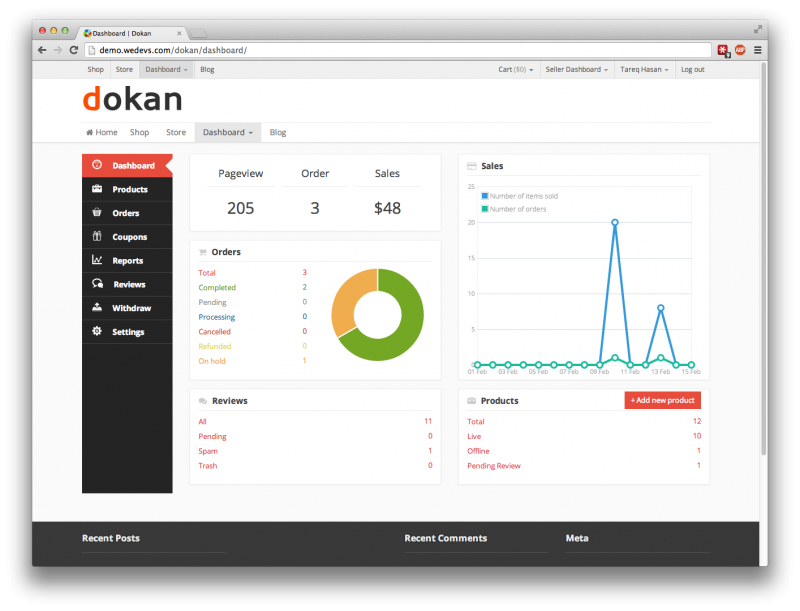
Task: Click the Reports chart icon in sidebar
Action: 97,260
